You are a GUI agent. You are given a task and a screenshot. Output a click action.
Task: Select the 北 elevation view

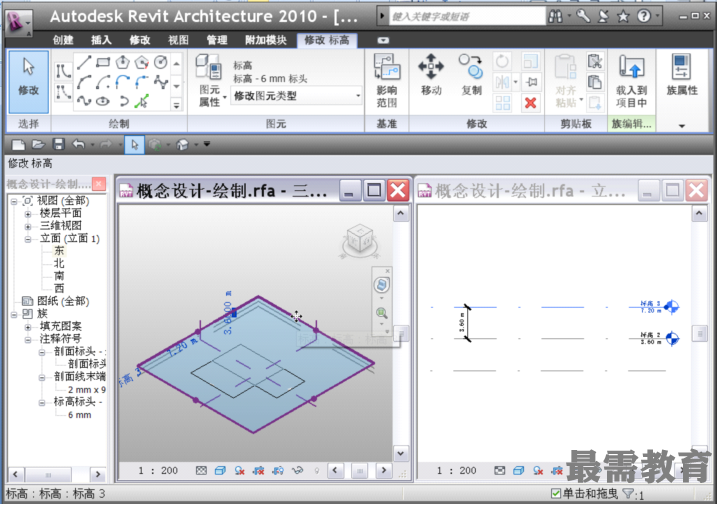tap(59, 263)
